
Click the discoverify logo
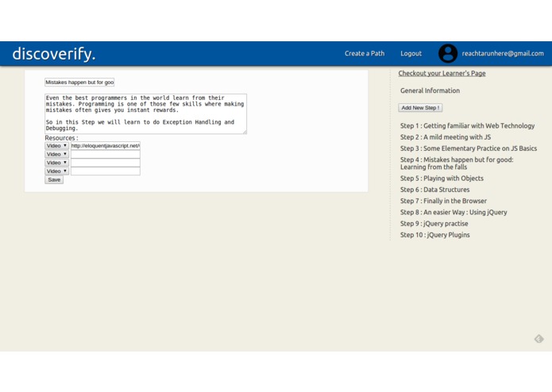[54, 54]
